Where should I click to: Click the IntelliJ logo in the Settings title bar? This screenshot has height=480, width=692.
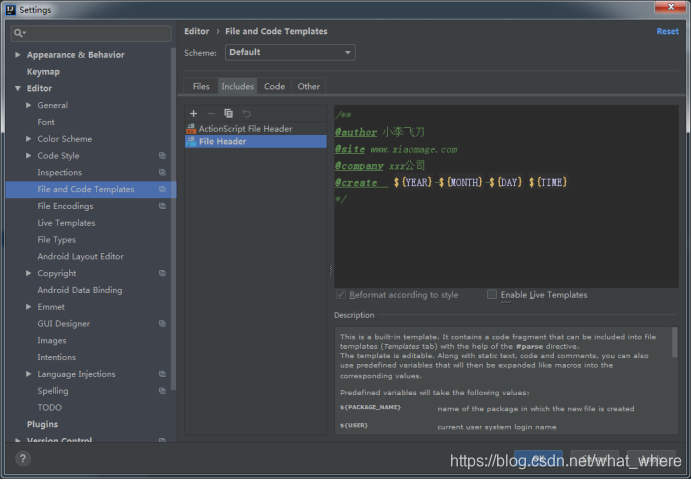point(11,10)
